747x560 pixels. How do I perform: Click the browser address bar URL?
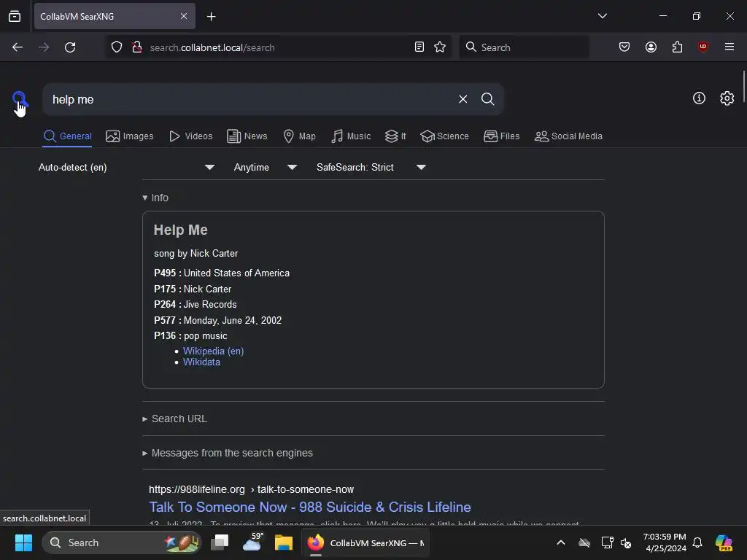coord(212,47)
